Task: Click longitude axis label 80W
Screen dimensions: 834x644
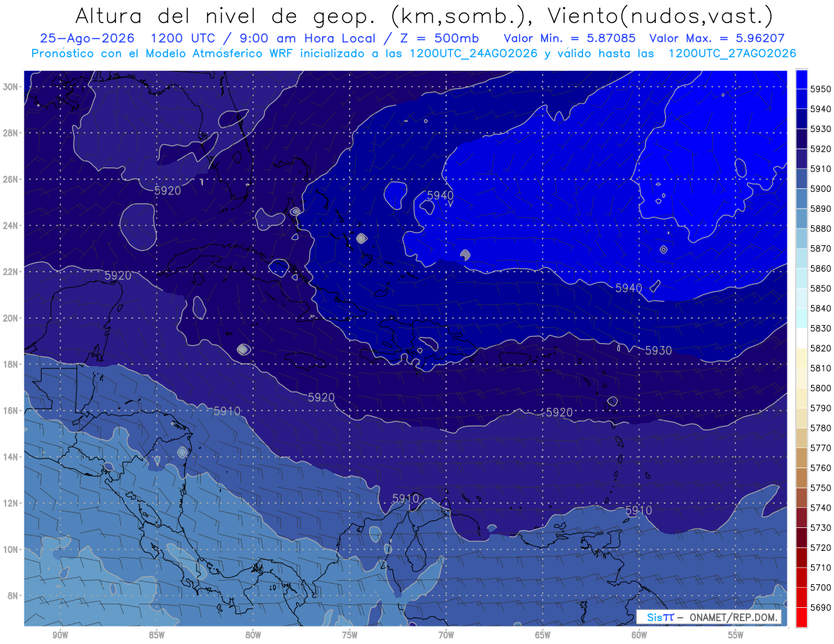Action: (253, 636)
